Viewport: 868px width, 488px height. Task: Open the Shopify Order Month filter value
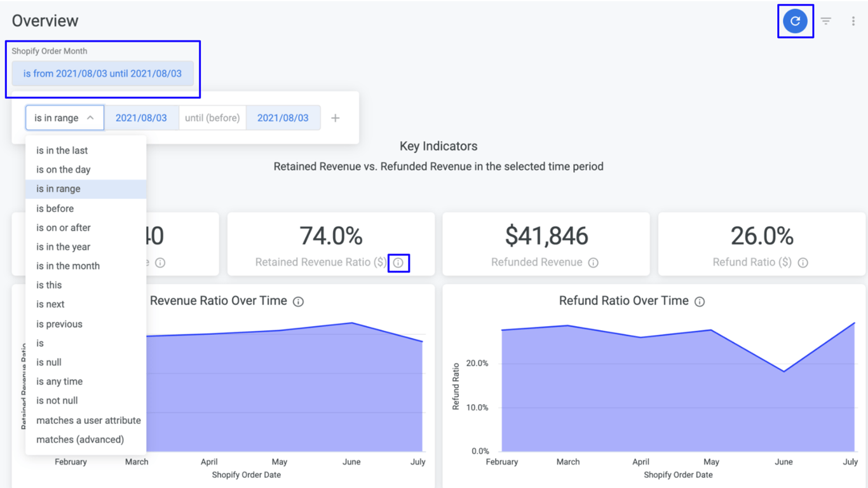pyautogui.click(x=102, y=74)
